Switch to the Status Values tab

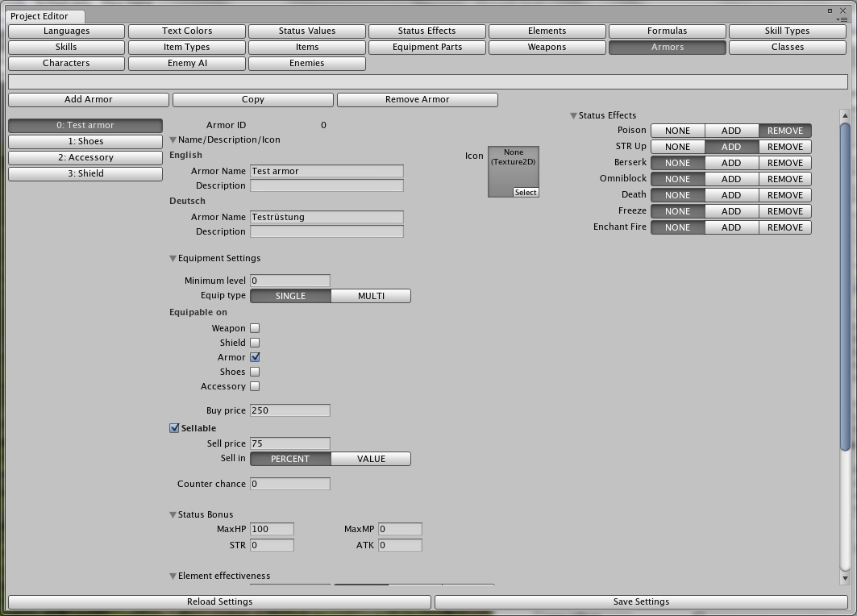[307, 31]
